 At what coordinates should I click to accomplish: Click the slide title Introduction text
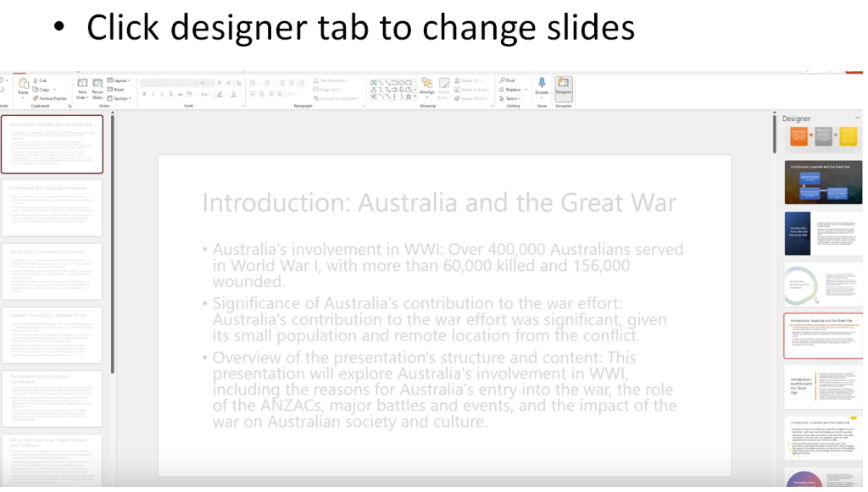click(x=439, y=202)
